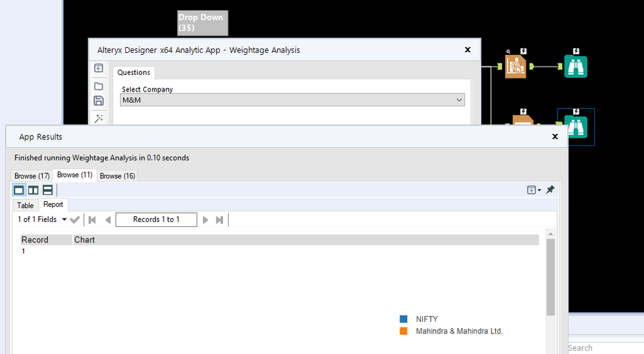Click the NIFTY legend label

427,319
